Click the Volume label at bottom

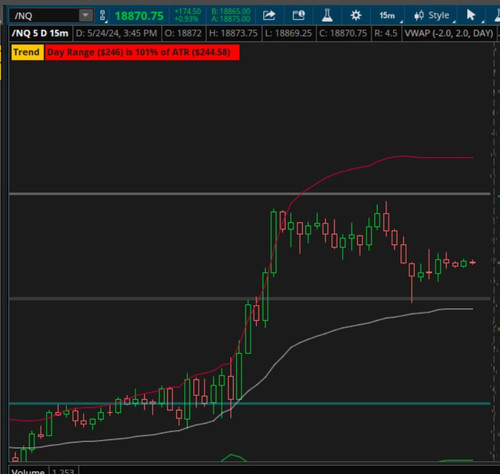click(28, 471)
